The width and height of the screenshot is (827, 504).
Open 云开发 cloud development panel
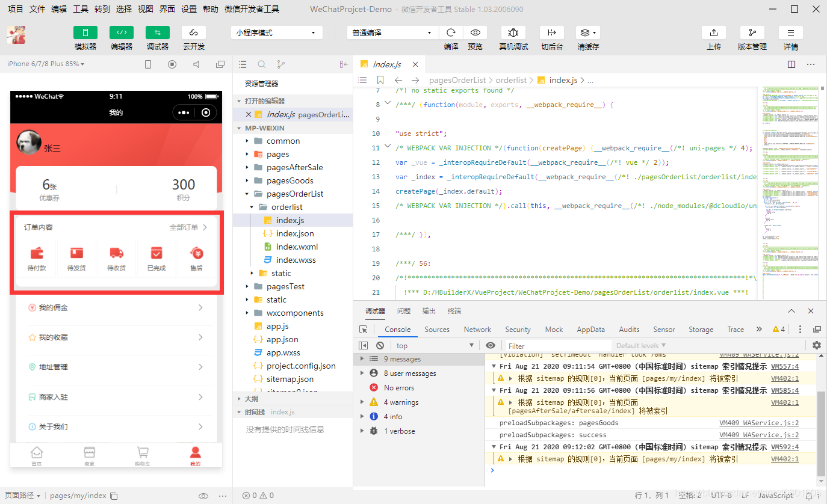(x=193, y=32)
